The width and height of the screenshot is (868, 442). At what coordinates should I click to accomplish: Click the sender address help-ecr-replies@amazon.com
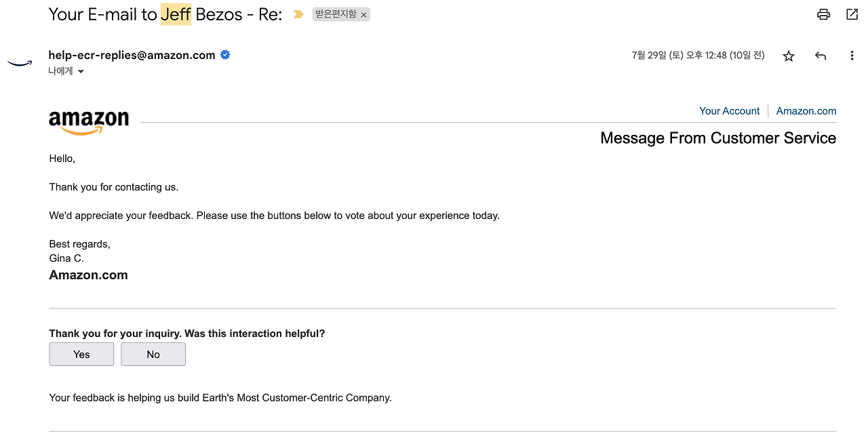(132, 56)
